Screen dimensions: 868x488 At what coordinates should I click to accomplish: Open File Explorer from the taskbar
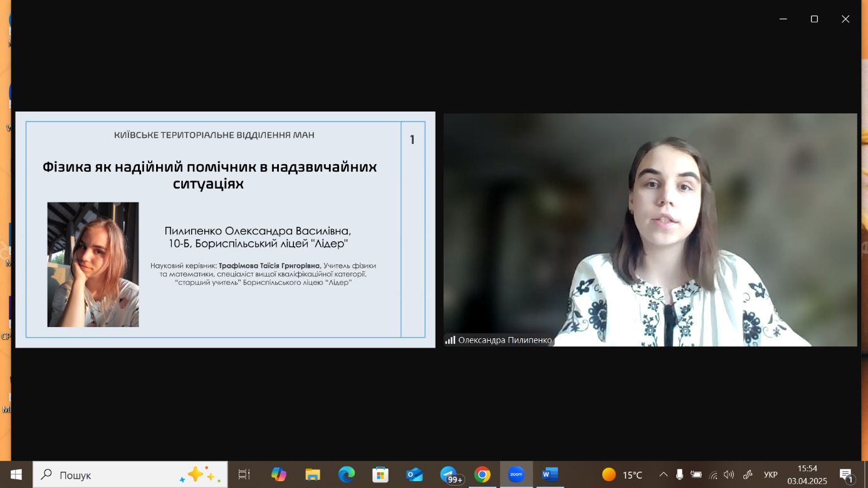click(x=313, y=475)
